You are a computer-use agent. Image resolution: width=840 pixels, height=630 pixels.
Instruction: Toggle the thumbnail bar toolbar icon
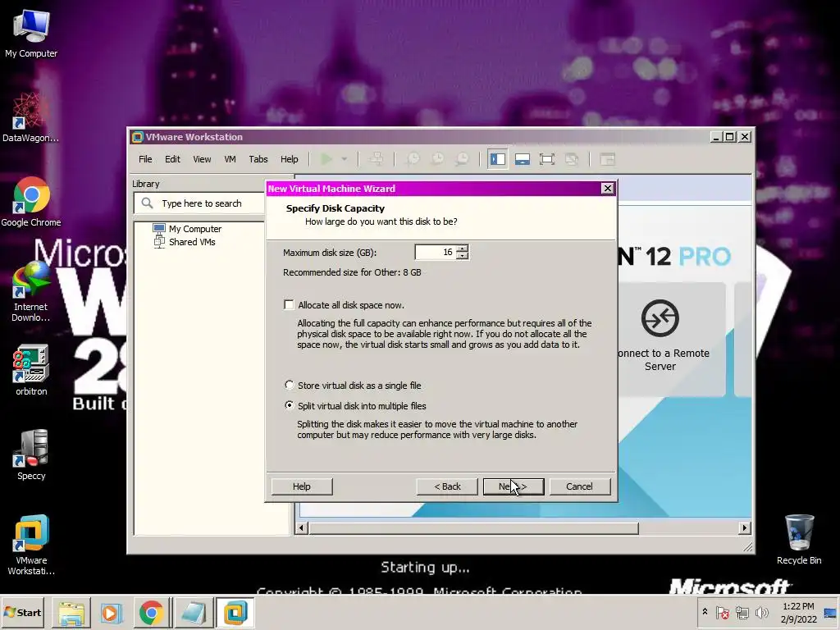click(523, 159)
